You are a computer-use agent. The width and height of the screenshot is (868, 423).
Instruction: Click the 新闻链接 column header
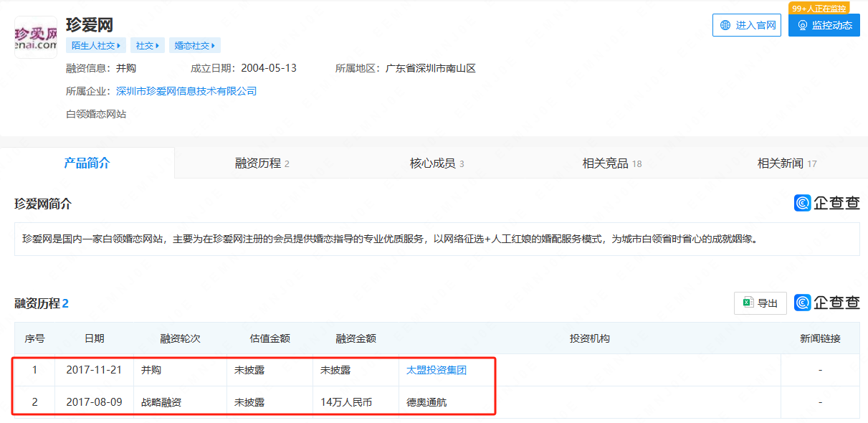pyautogui.click(x=820, y=338)
